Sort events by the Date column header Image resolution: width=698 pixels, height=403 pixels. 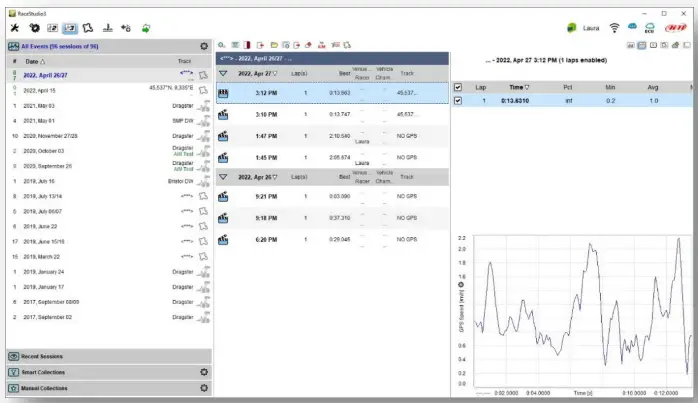[x=35, y=61]
